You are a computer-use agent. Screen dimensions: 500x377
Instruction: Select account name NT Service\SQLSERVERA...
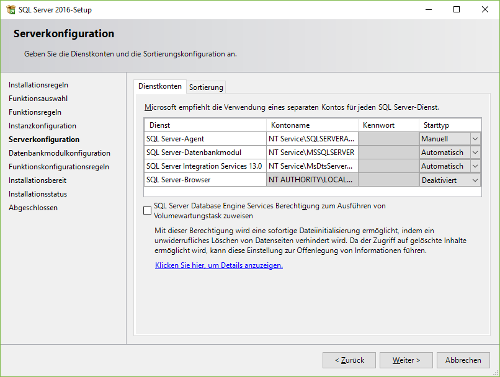coord(312,139)
